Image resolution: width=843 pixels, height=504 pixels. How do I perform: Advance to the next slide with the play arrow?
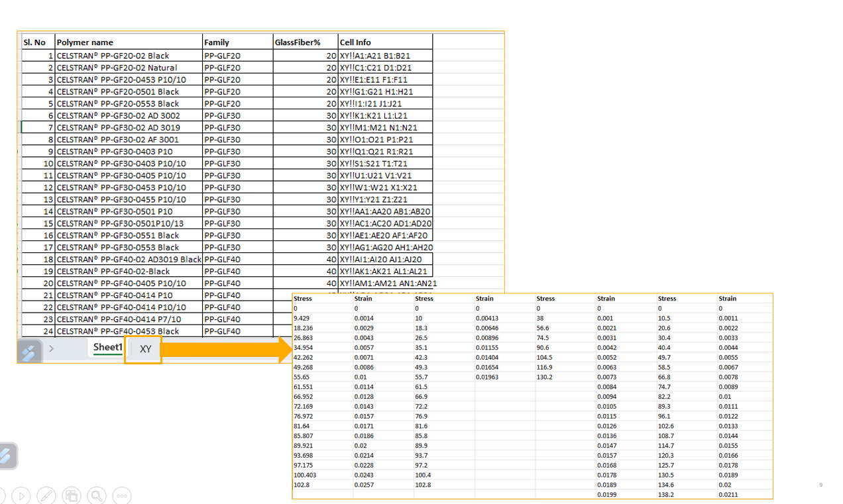coord(22,495)
